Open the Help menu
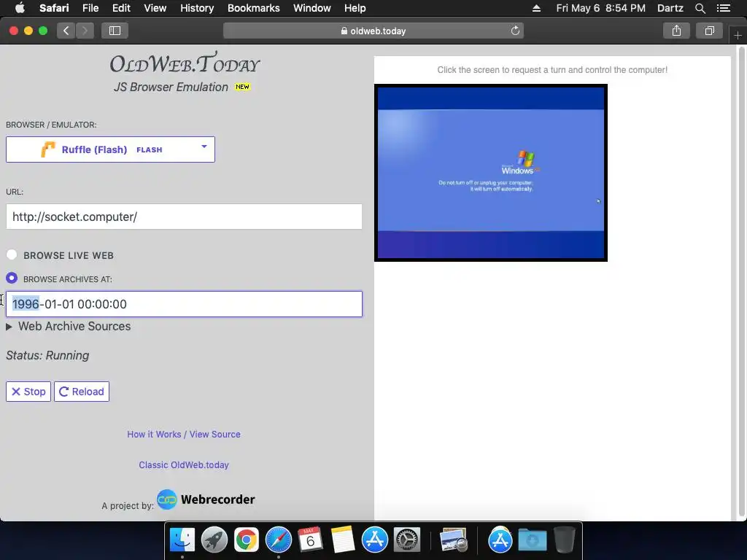Screen dimensions: 747x560 (x=355, y=8)
